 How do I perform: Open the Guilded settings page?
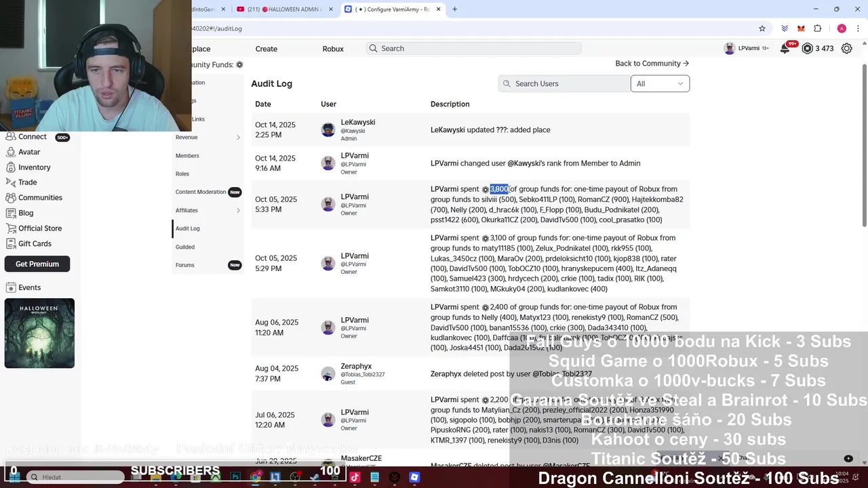tap(185, 247)
